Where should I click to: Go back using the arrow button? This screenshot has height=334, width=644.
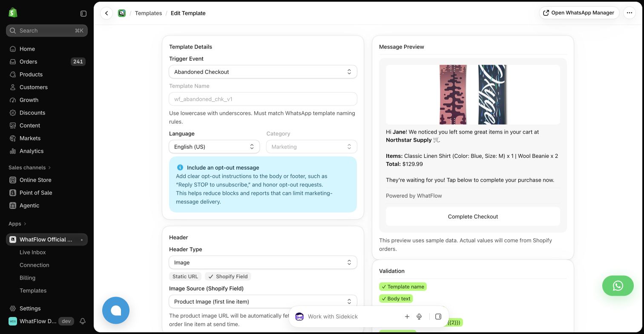[106, 13]
